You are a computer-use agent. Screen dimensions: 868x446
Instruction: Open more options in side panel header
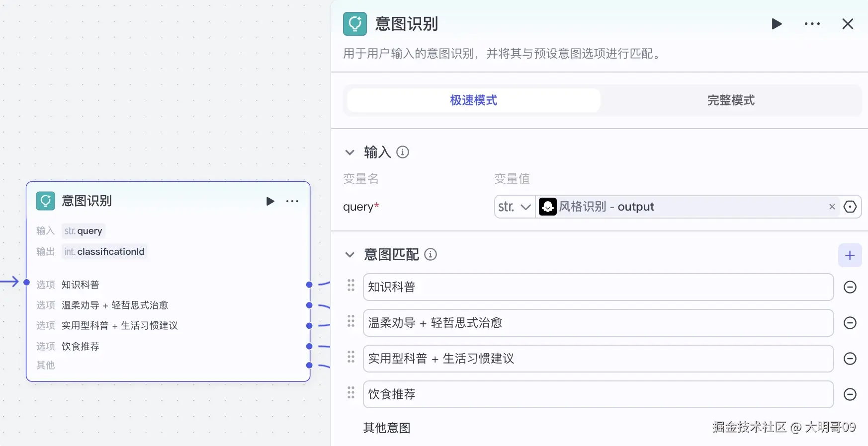coord(812,24)
